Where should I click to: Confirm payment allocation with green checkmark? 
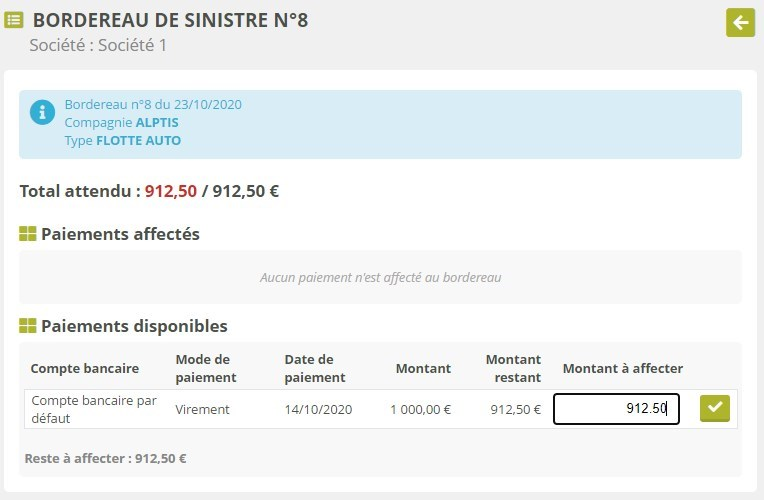[714, 408]
